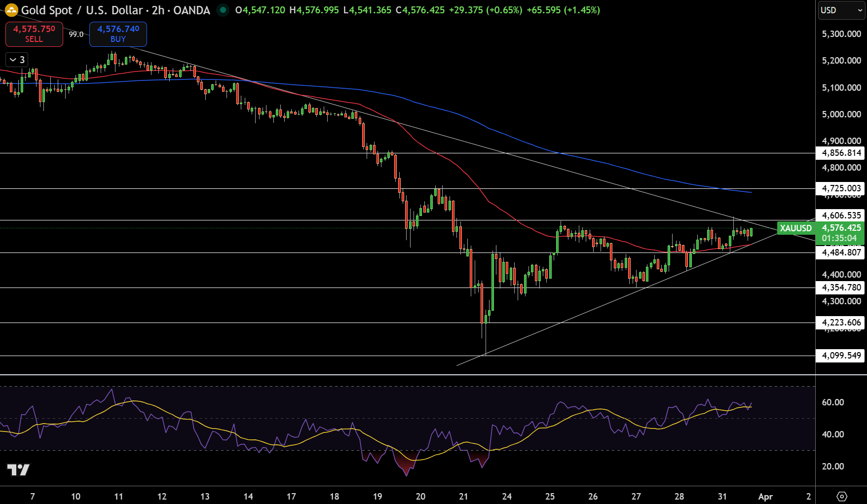Click the RSI 20.00 scale label
The height and width of the screenshot is (504, 867).
coord(833,467)
